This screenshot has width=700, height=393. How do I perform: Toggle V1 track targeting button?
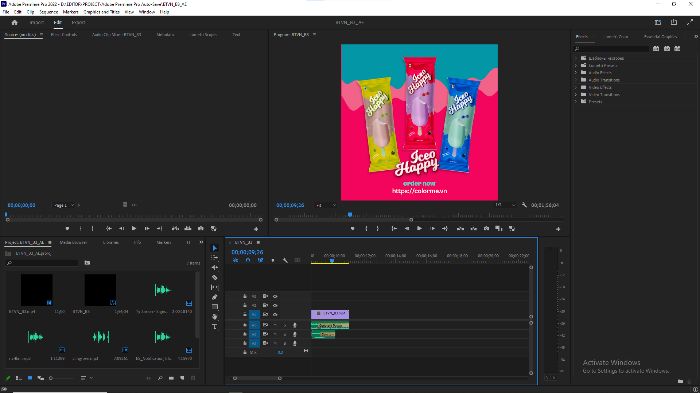tap(254, 314)
